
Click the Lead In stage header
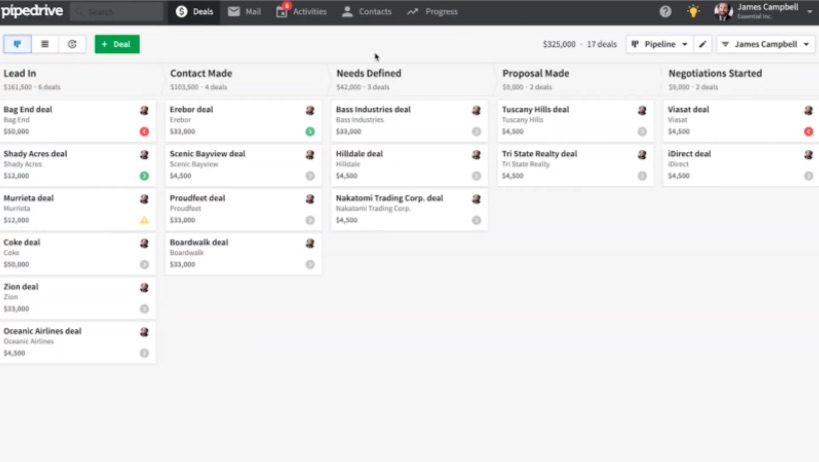point(20,74)
